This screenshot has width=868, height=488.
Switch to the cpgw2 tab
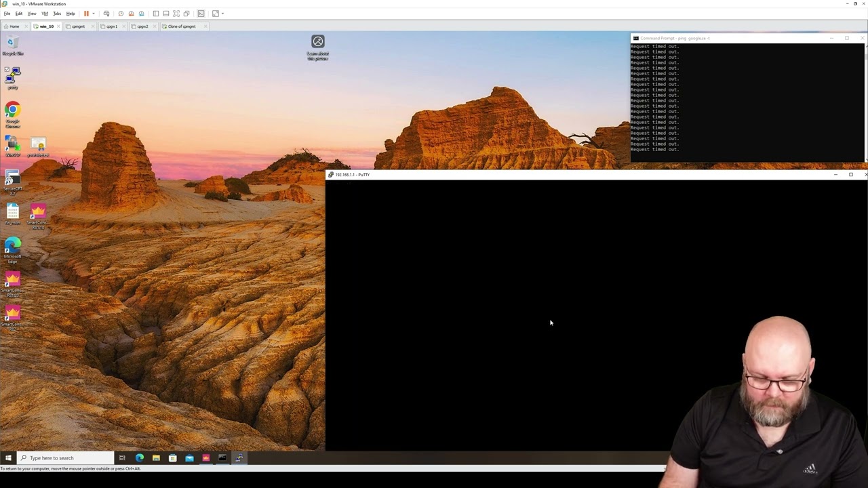(142, 26)
